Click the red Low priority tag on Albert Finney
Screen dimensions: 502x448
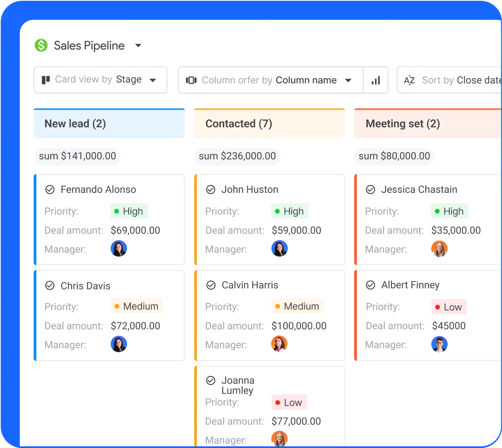(x=449, y=307)
